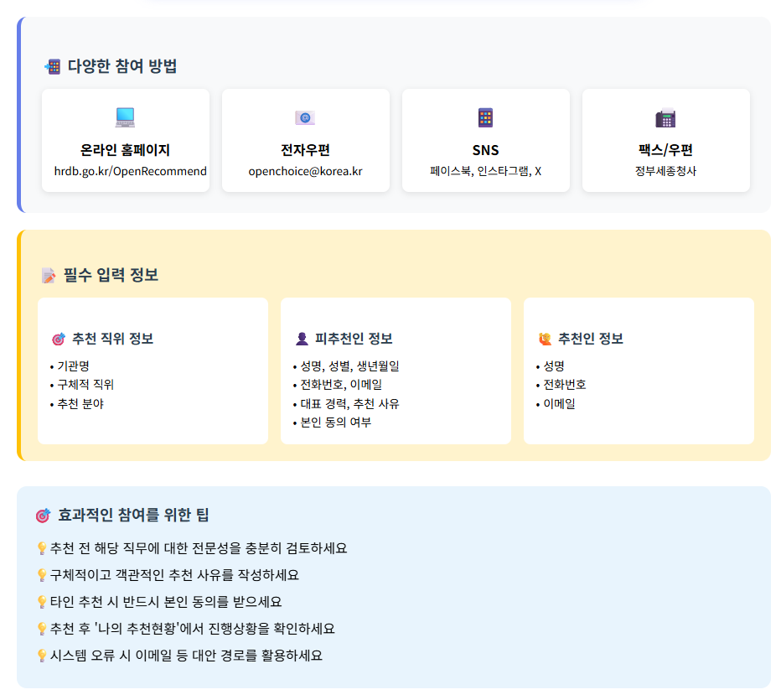This screenshot has width=781, height=700.
Task: Click the 효과적인 참여를 위한 팁 heading
Action: coord(133,516)
